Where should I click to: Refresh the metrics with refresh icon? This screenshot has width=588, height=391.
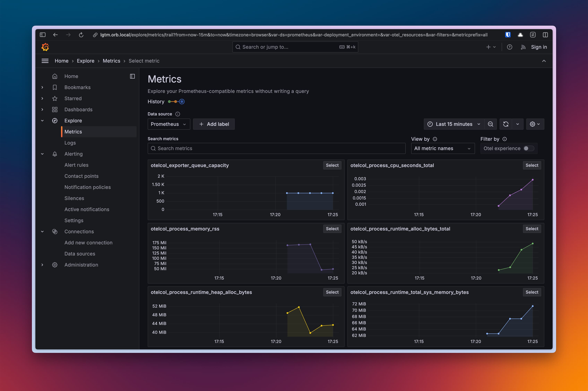click(x=506, y=124)
